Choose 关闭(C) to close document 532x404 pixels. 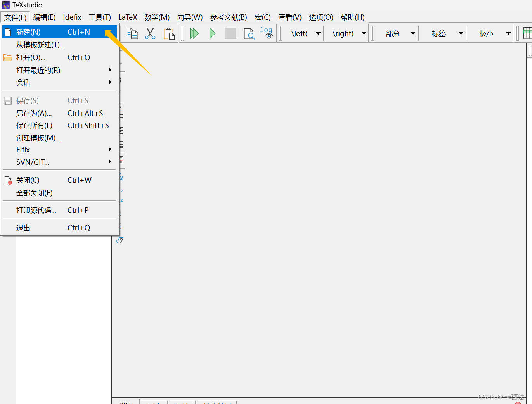(x=59, y=180)
